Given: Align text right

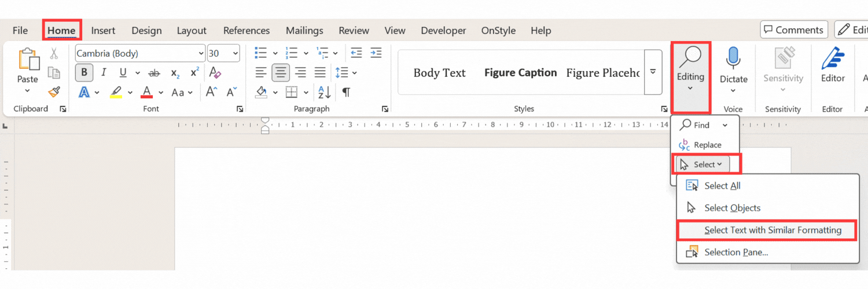Looking at the screenshot, I should point(300,73).
